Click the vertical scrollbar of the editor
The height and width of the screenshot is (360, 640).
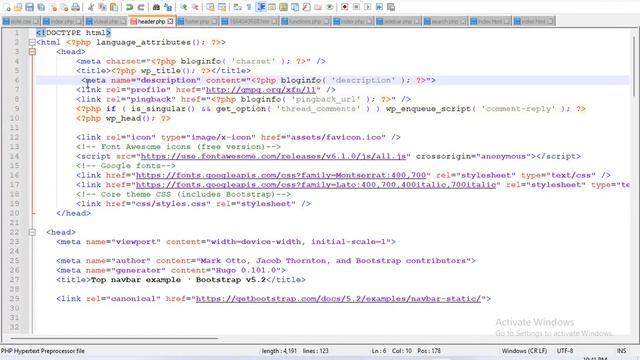pyautogui.click(x=635, y=65)
